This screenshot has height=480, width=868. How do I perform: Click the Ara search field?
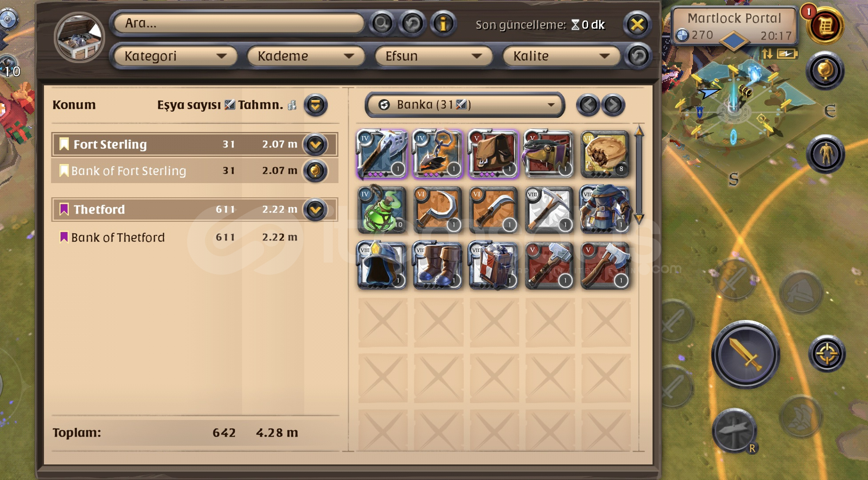click(x=239, y=23)
